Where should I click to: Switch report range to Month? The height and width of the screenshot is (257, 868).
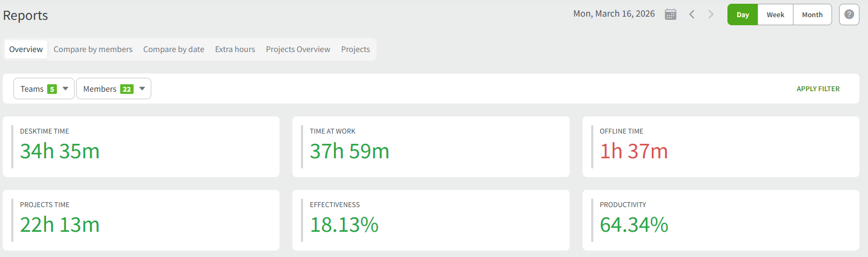pyautogui.click(x=812, y=14)
